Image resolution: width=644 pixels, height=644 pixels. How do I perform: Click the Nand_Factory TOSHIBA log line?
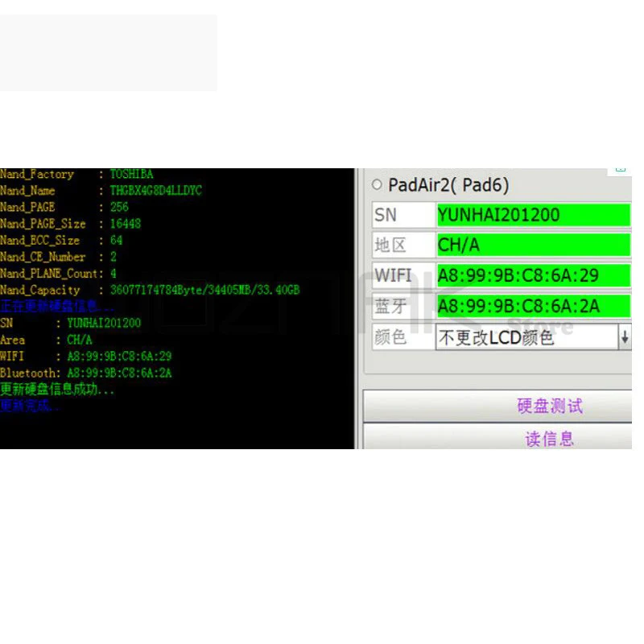click(x=76, y=174)
